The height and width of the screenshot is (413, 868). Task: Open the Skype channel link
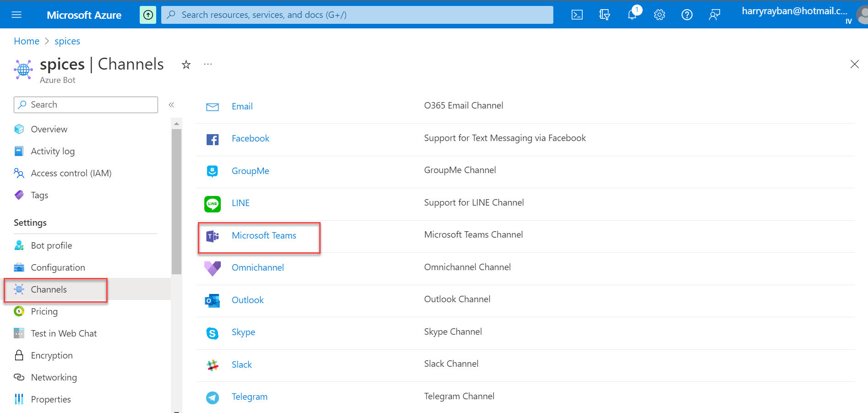click(x=243, y=332)
